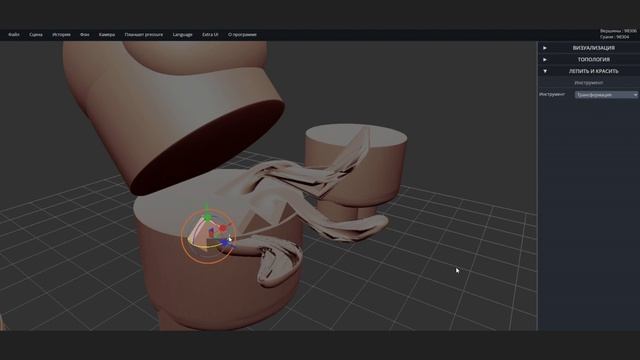Expand the ТОПОЛОГИЯ panel arrow
Viewport: 640px width, 360px height.
point(545,60)
